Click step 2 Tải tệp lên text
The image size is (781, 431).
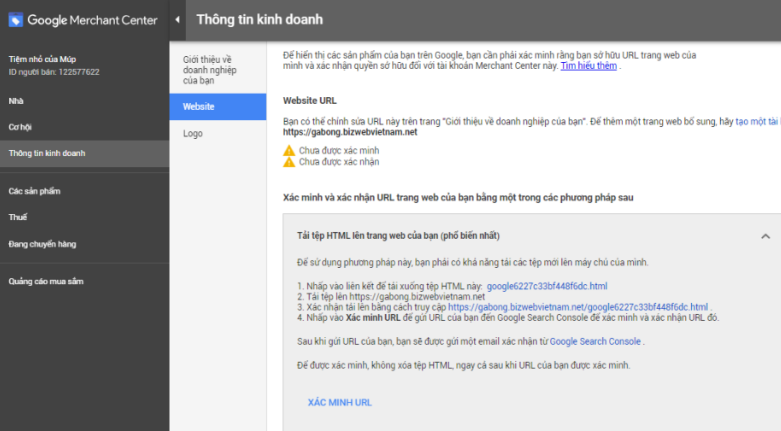tap(391, 296)
